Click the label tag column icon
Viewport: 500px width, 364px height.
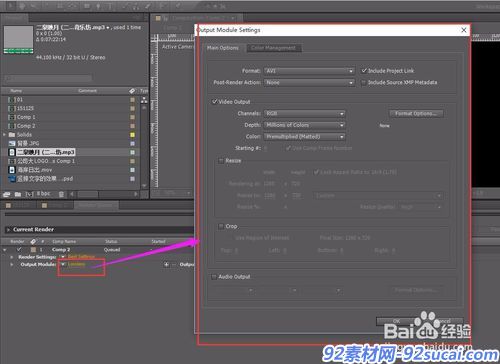click(132, 91)
